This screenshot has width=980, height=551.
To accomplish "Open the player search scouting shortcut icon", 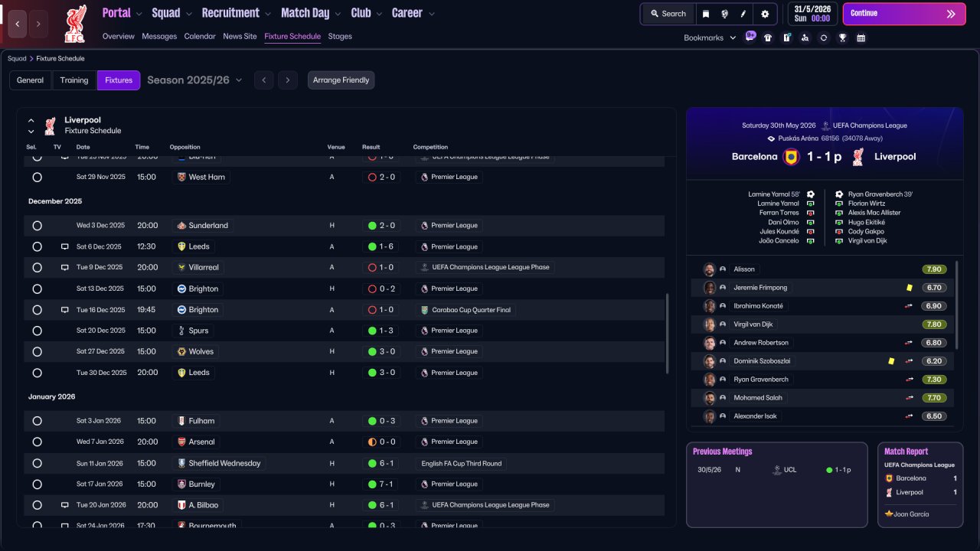I will click(805, 37).
